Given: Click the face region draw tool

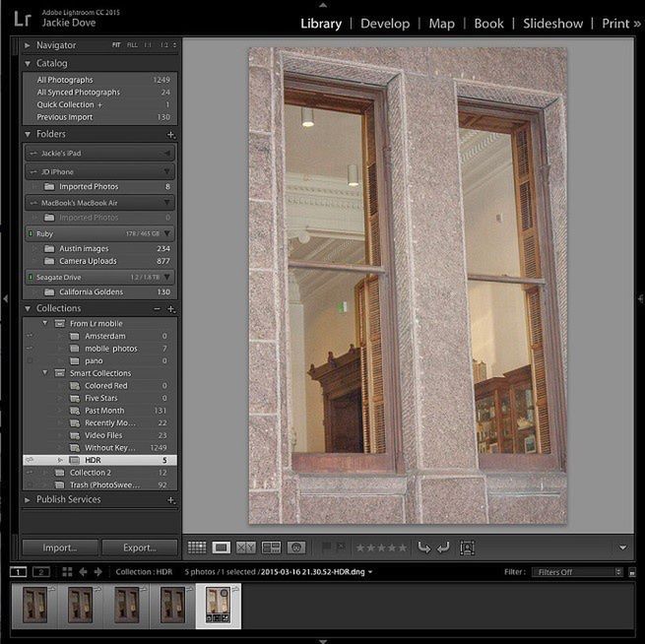Looking at the screenshot, I should (468, 547).
